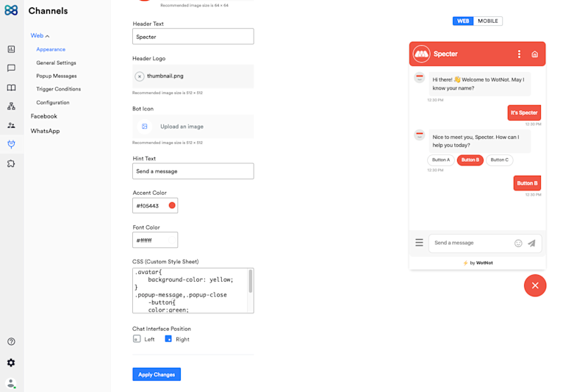The image size is (588, 392).
Task: Open the integrations puzzle sidebar icon
Action: [11, 163]
